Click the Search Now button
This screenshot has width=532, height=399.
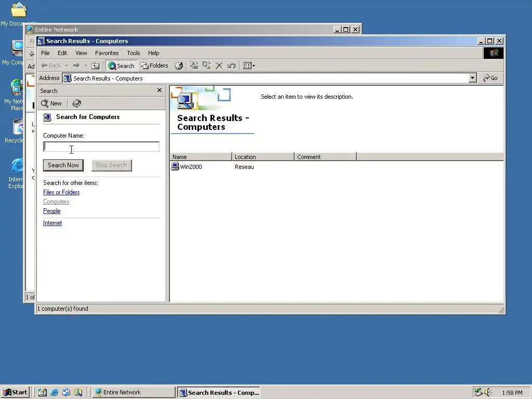[63, 165]
